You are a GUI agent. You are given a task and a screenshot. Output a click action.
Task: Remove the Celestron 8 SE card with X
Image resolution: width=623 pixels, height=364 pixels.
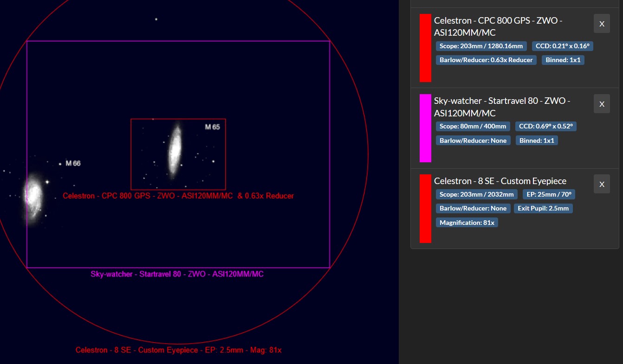click(x=602, y=184)
